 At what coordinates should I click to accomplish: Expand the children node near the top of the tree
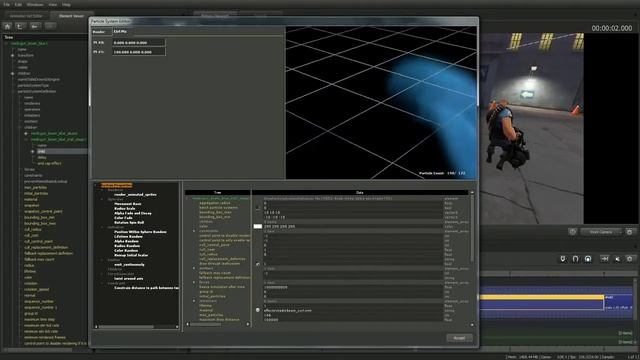[x=12, y=73]
